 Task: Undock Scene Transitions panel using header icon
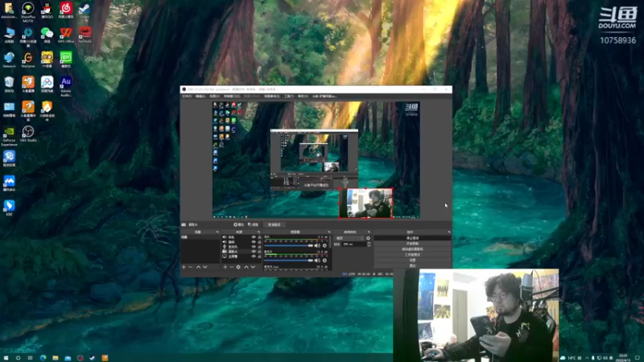click(x=369, y=232)
